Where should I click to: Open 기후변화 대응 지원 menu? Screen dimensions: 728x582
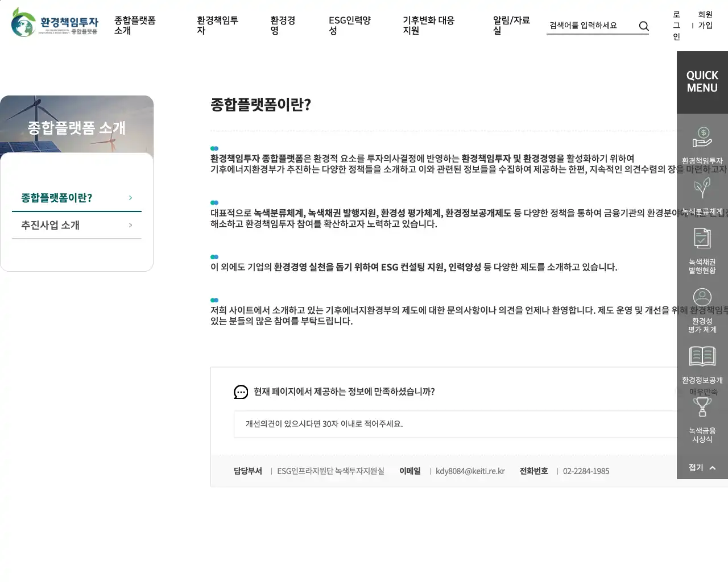pos(428,26)
